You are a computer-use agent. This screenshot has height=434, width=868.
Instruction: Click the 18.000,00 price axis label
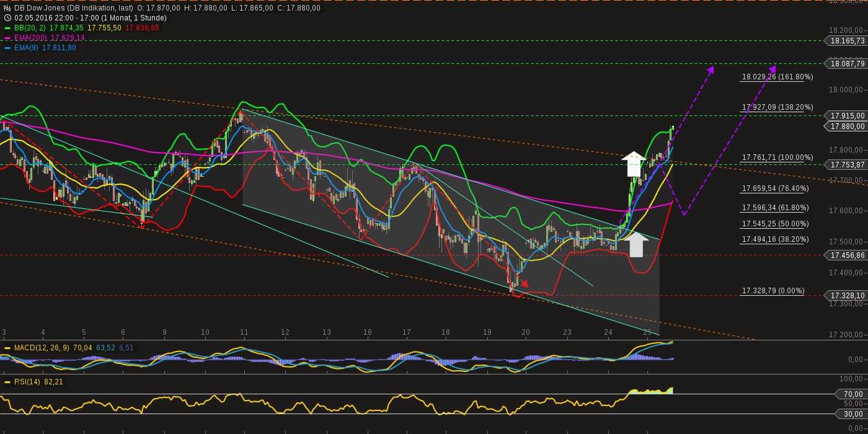847,89
